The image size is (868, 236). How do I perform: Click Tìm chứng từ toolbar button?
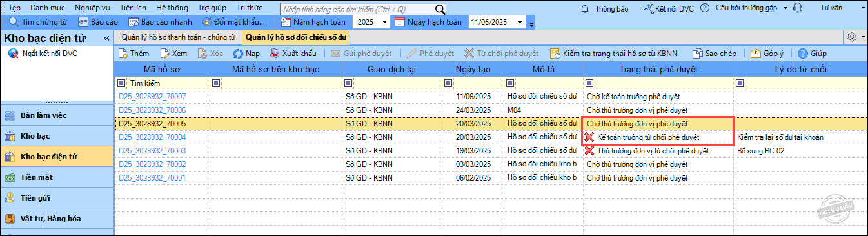tap(38, 22)
